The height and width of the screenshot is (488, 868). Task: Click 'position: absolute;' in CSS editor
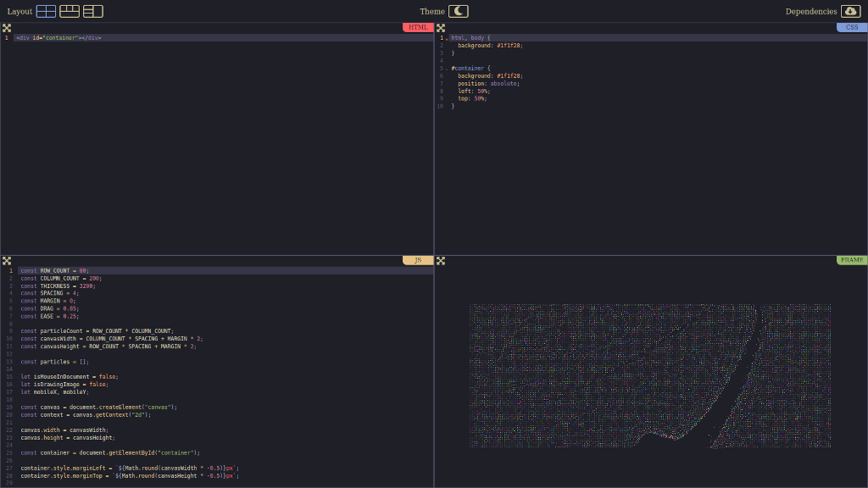489,84
